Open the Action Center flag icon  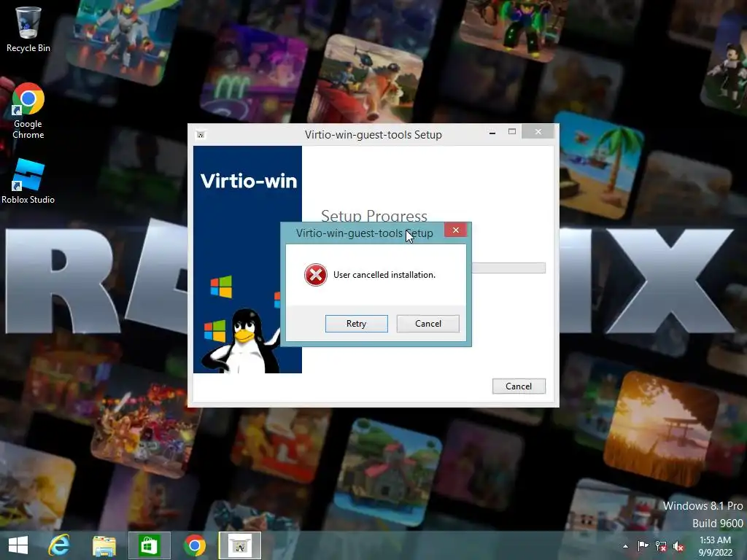pos(643,545)
